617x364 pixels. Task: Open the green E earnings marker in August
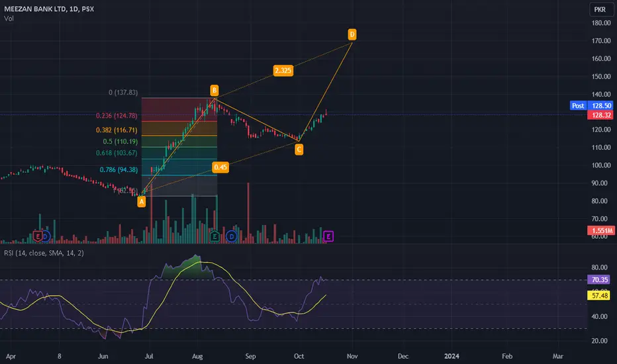(214, 236)
